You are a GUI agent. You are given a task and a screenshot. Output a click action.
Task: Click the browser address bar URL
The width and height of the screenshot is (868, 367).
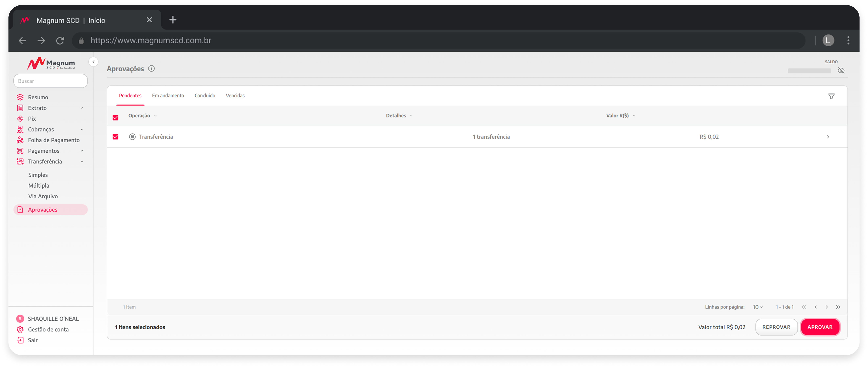[x=151, y=40]
